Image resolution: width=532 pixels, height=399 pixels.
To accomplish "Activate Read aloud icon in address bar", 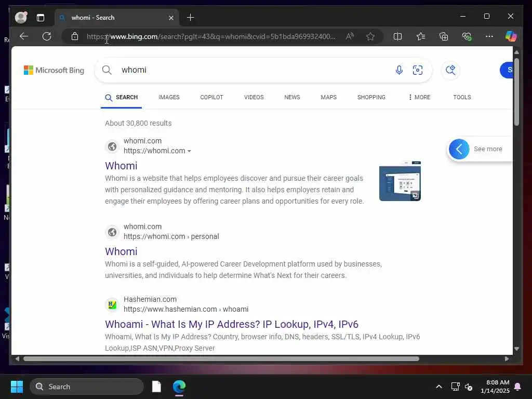I will (350, 36).
